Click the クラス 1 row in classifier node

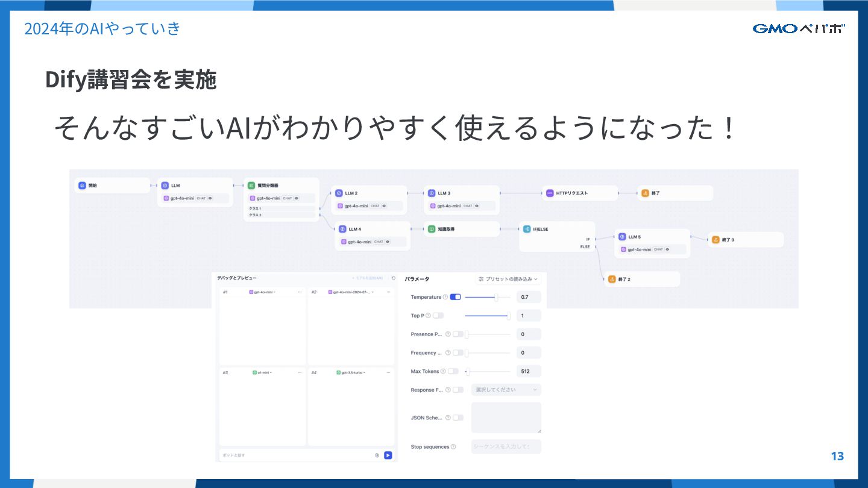(282, 208)
